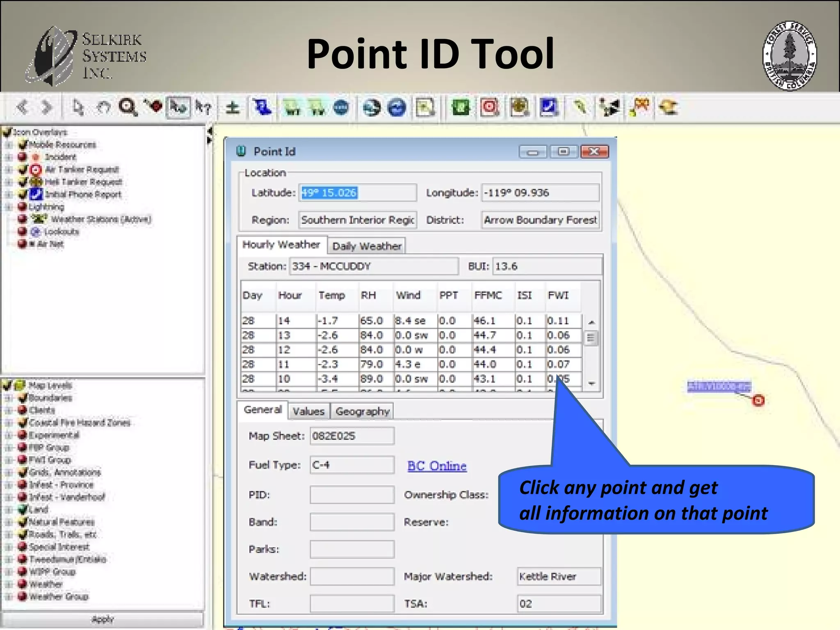Activate the Point ID tool button
This screenshot has width=840, height=630.
pyautogui.click(x=178, y=107)
